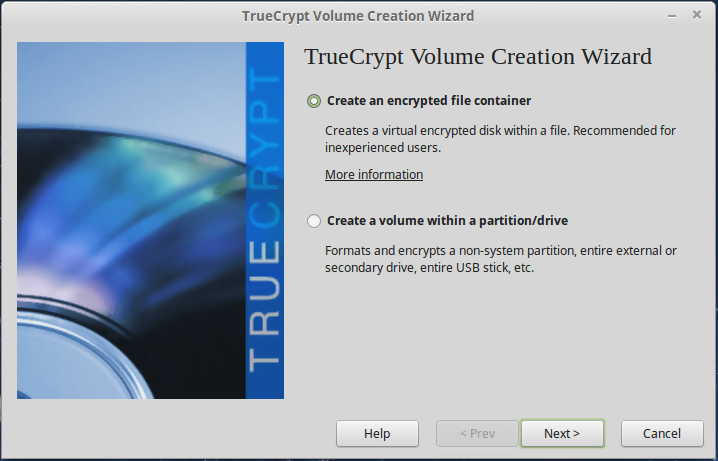Cancel the volume creation wizard

click(x=662, y=434)
